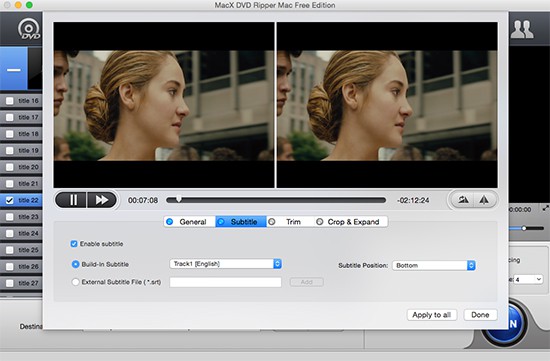Click the external subtitle file path field

pyautogui.click(x=226, y=282)
